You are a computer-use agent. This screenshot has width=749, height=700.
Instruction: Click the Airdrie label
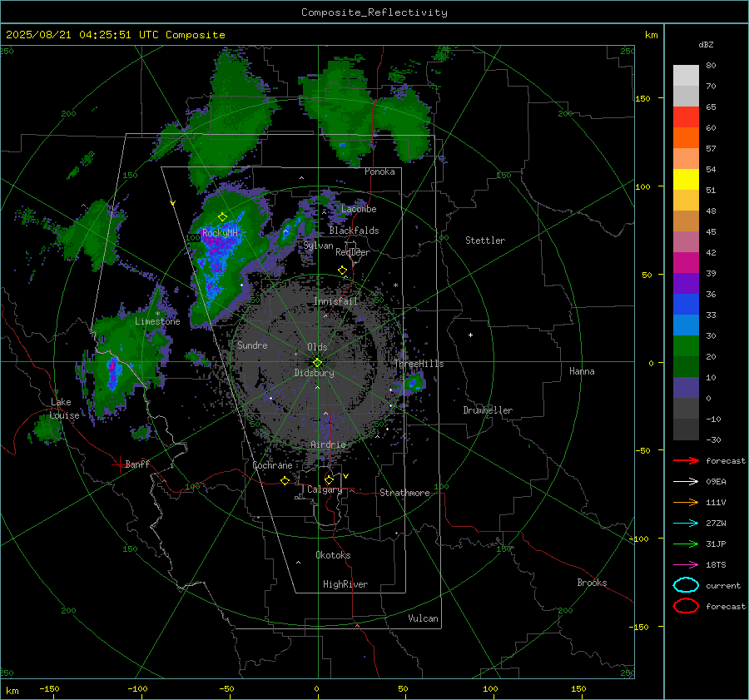coord(328,444)
